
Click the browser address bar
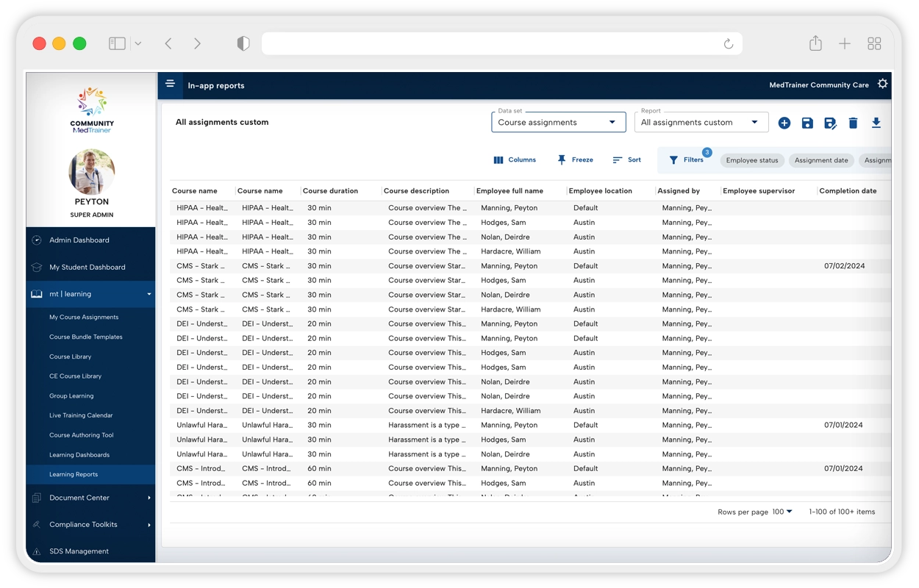(x=493, y=43)
